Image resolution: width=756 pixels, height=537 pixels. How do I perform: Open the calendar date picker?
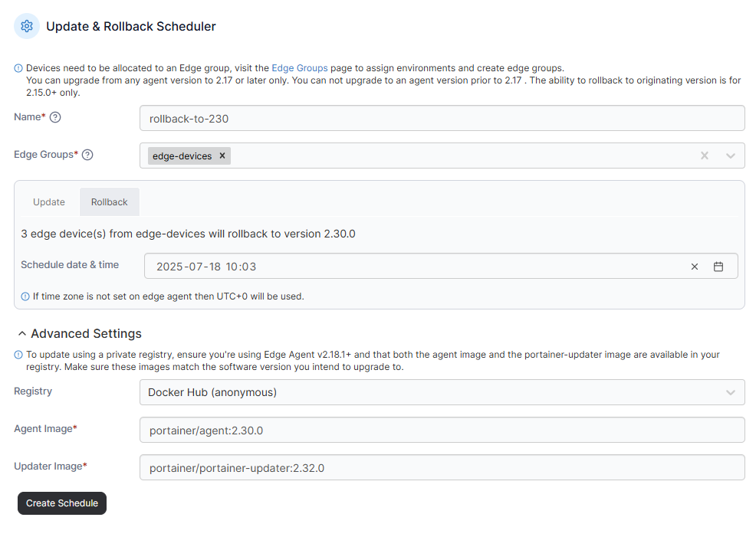[x=718, y=267]
